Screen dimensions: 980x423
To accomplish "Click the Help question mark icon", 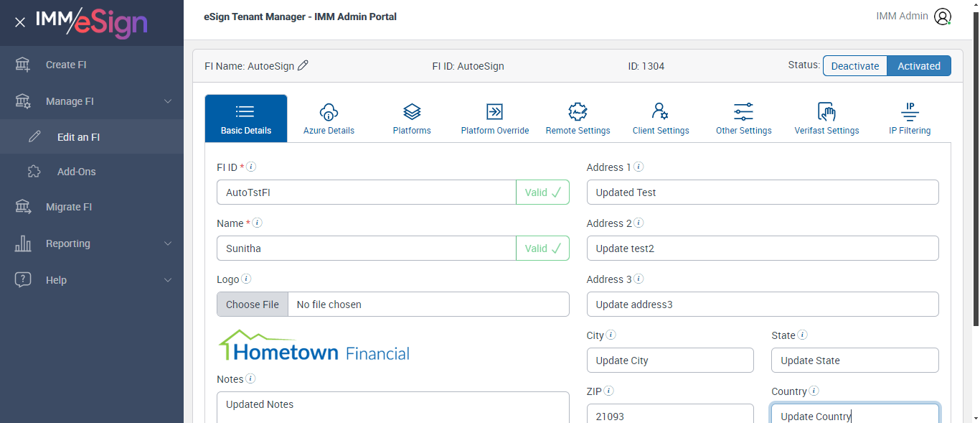I will tap(23, 280).
